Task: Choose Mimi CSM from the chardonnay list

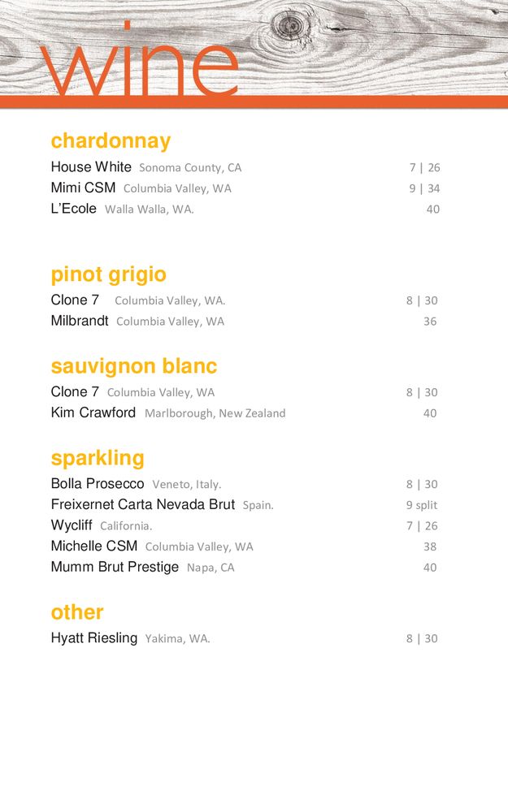Action: point(83,188)
